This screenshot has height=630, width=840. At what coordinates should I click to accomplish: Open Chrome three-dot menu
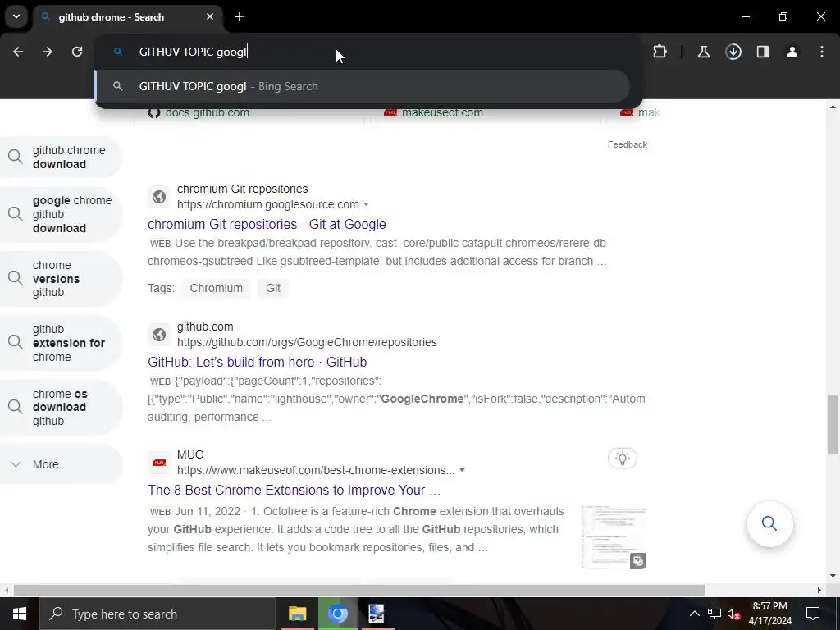tap(822, 52)
